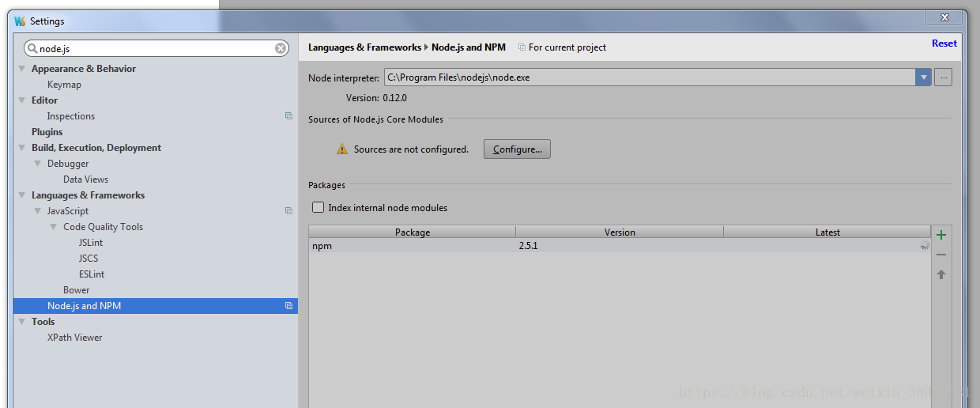The width and height of the screenshot is (980, 408).
Task: Click the minus remove package icon
Action: pos(941,255)
